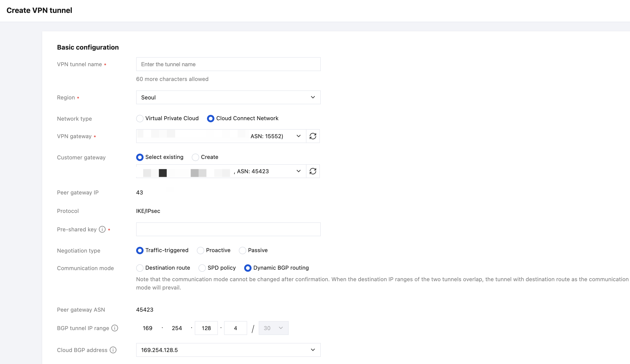The height and width of the screenshot is (364, 630).
Task: Click the Peer gateway IP label
Action: pyautogui.click(x=78, y=193)
